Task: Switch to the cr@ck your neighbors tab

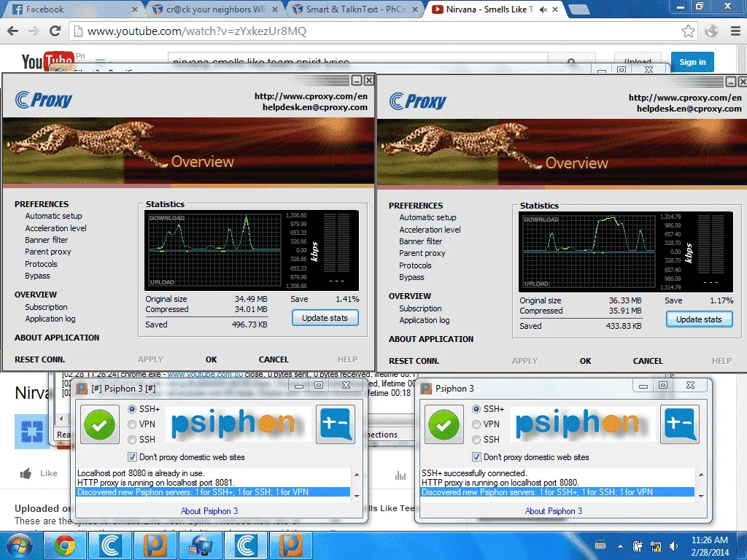Action: pyautogui.click(x=215, y=9)
